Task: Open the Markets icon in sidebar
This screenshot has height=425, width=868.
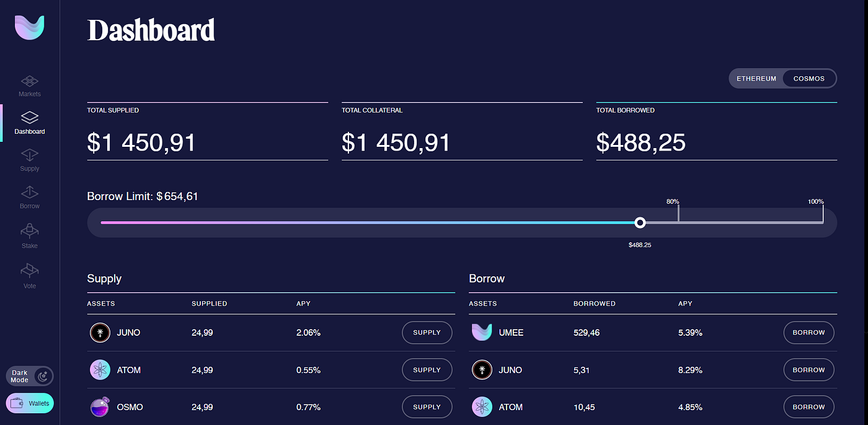Action: click(30, 81)
